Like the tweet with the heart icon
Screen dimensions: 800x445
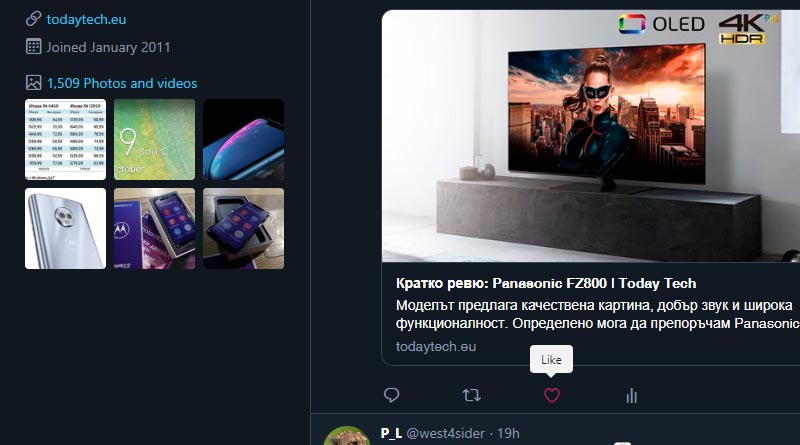552,395
